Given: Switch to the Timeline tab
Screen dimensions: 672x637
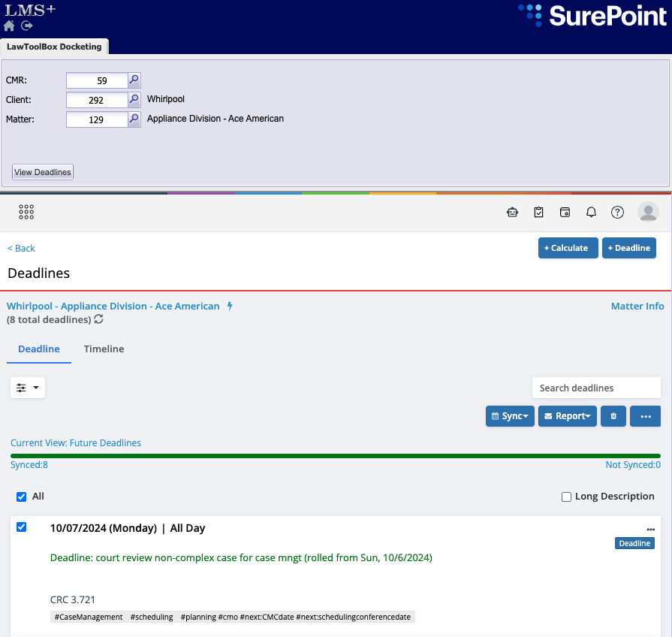Looking at the screenshot, I should pos(104,349).
